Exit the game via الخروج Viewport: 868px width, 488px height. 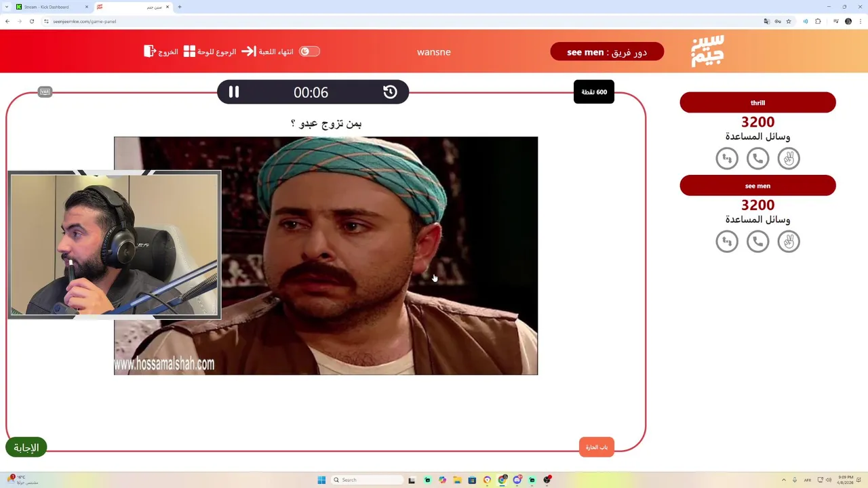pyautogui.click(x=168, y=52)
